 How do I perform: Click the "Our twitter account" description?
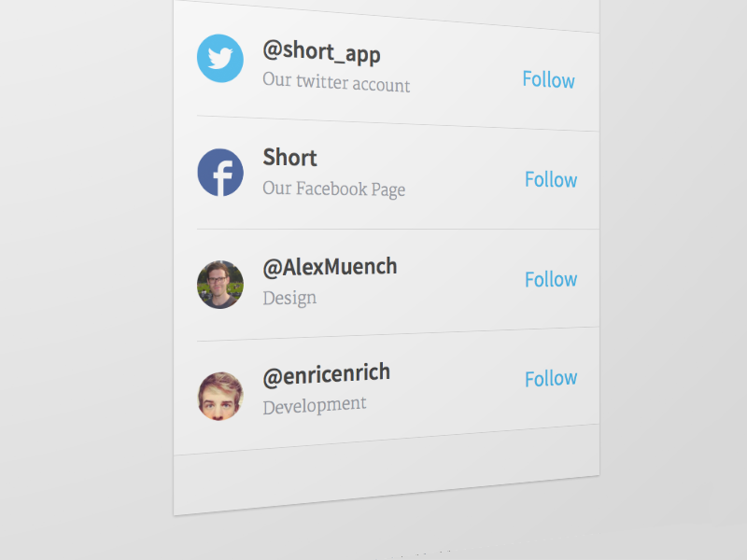tap(336, 83)
